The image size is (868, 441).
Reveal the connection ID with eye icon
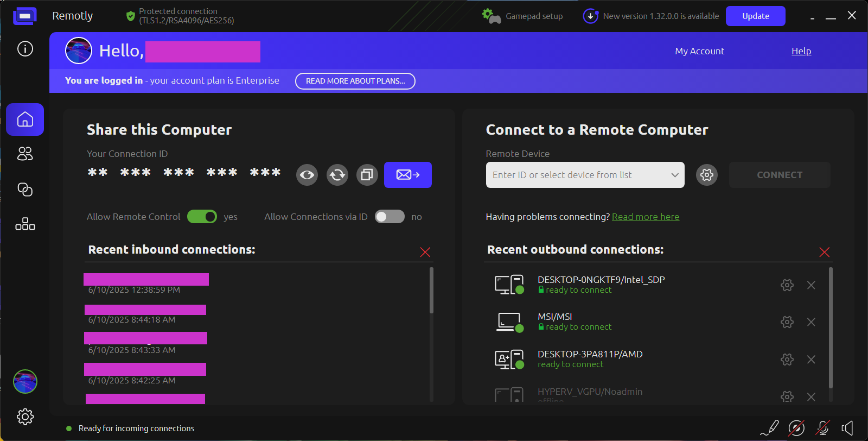click(307, 175)
